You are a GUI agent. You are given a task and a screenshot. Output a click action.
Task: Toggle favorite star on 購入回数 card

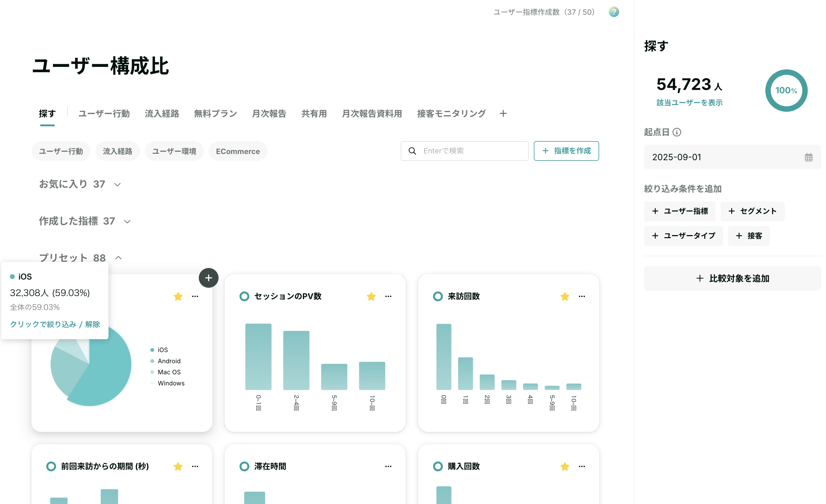click(565, 466)
